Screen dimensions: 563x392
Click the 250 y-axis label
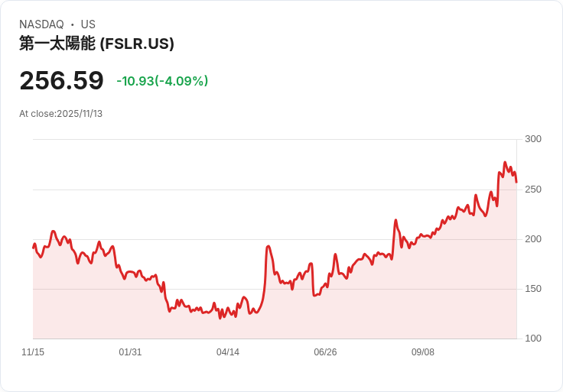pos(533,189)
